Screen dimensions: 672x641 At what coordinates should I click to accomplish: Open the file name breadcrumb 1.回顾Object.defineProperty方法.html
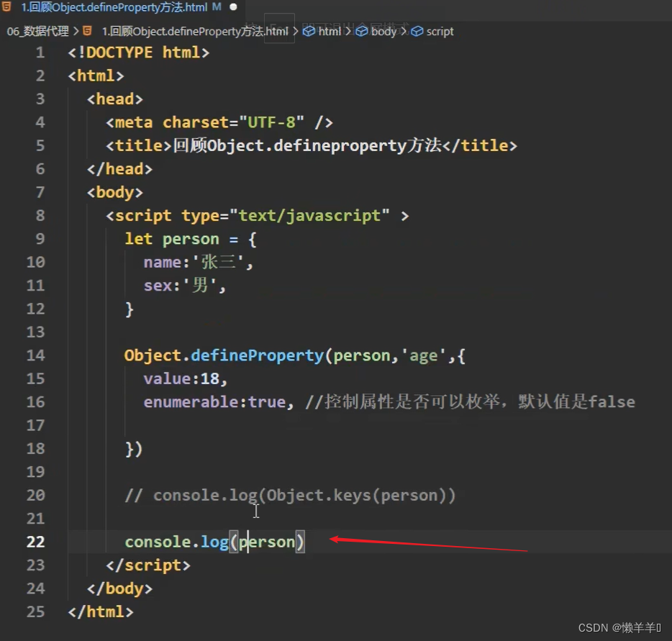click(195, 31)
